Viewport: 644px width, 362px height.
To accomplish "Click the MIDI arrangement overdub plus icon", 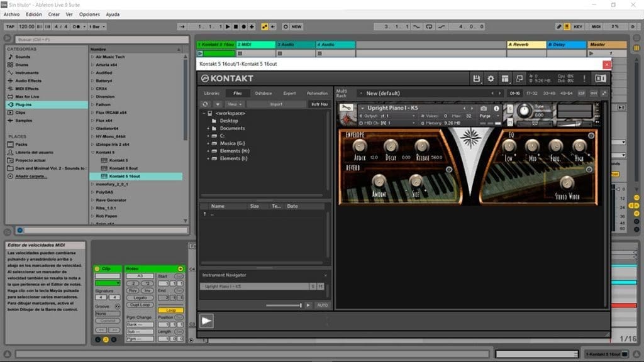I will (x=252, y=26).
